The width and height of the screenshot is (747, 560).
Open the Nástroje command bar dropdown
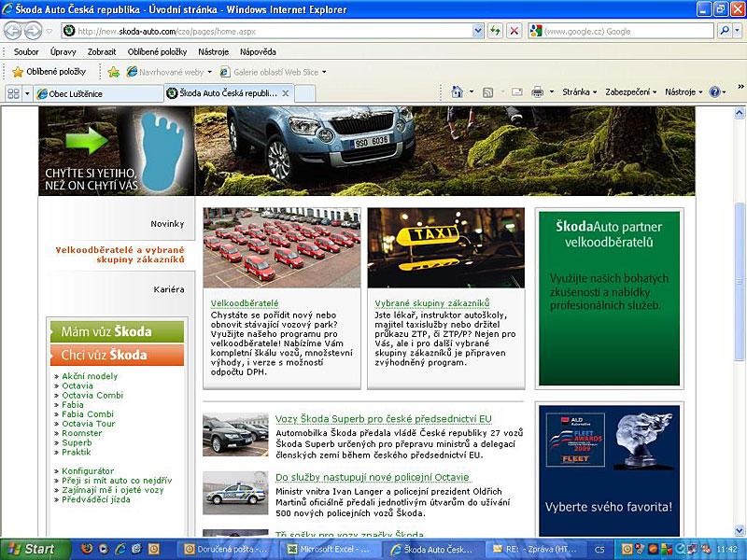point(684,91)
